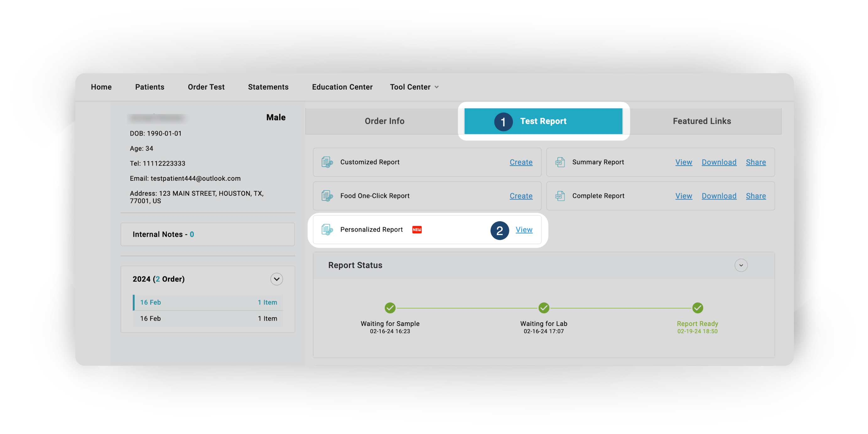868x434 pixels.
Task: Open the Featured Links tab
Action: coord(702,121)
